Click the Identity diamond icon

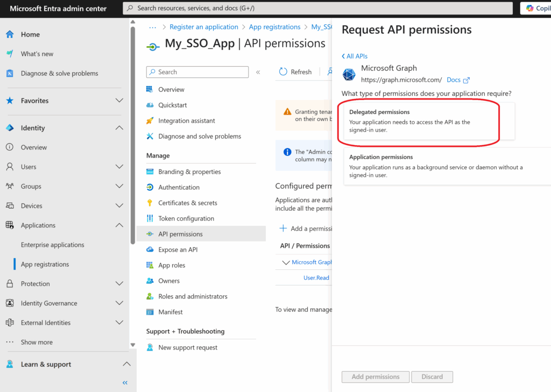pyautogui.click(x=10, y=127)
